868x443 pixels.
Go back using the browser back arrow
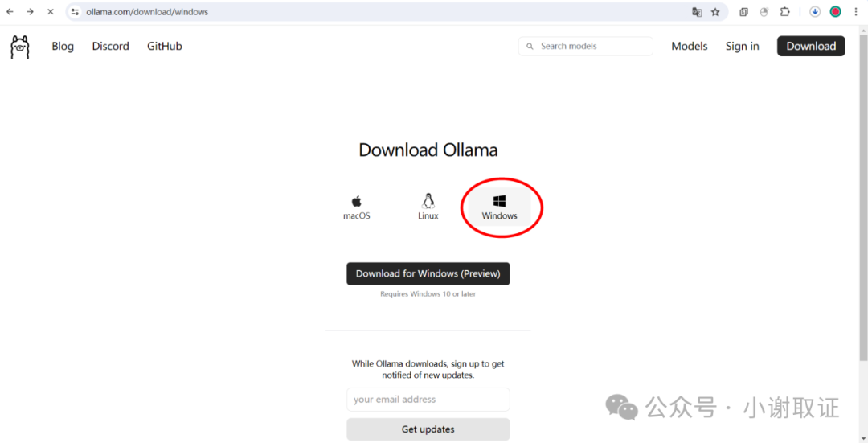click(x=10, y=11)
